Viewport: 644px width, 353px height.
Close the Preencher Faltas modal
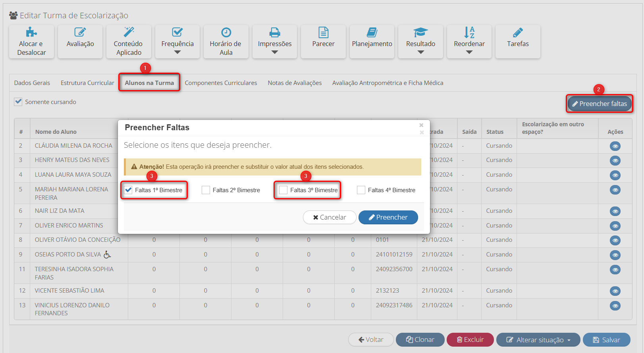tap(421, 125)
